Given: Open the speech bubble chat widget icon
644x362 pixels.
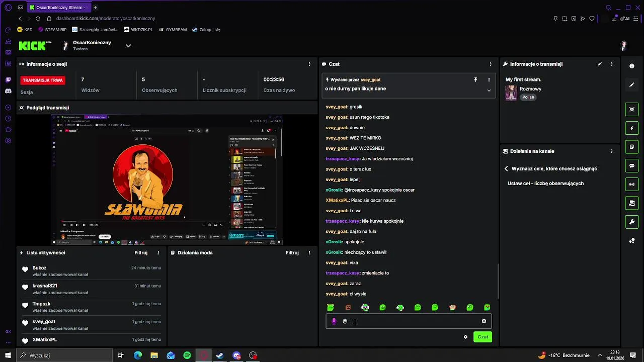Looking at the screenshot, I should [x=632, y=166].
